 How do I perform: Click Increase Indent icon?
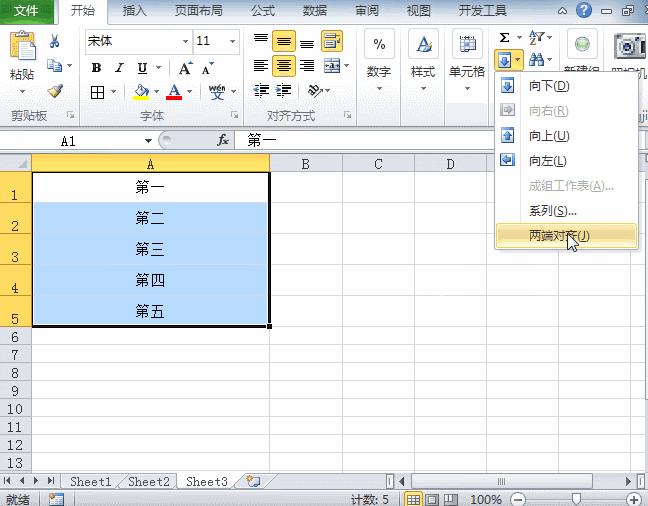pos(284,90)
